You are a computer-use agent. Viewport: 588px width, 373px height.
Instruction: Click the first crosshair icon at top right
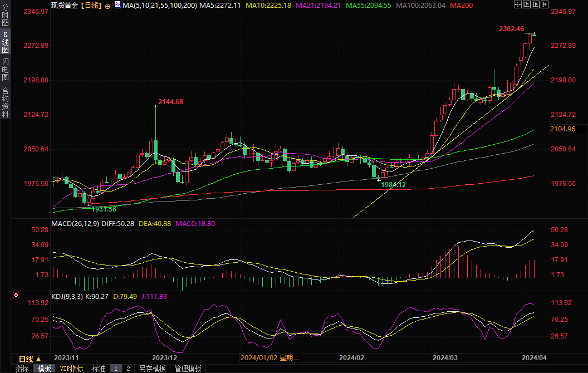[x=517, y=4]
